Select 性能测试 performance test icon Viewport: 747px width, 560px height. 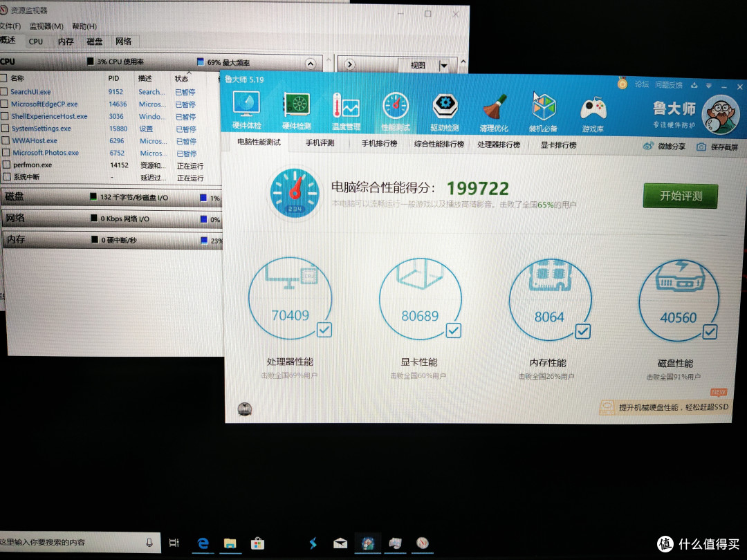click(396, 111)
